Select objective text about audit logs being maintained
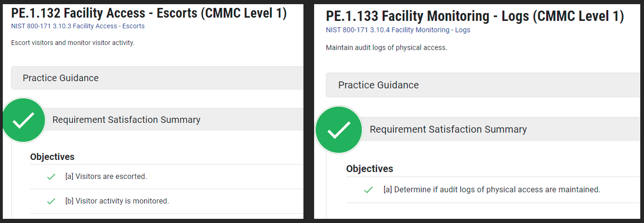644x223 pixels. click(x=492, y=190)
